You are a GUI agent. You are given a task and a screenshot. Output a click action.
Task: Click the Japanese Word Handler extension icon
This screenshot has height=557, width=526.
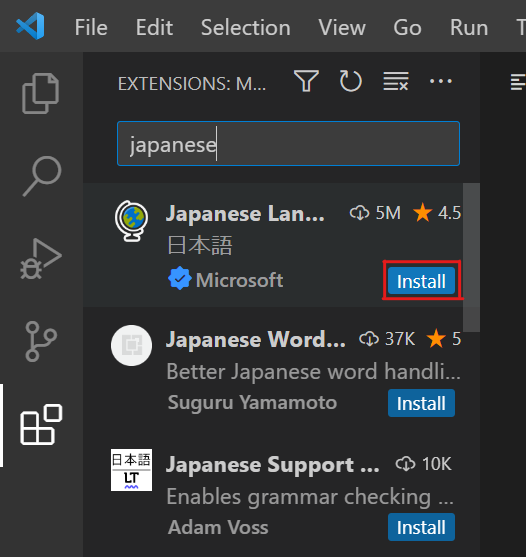[131, 345]
